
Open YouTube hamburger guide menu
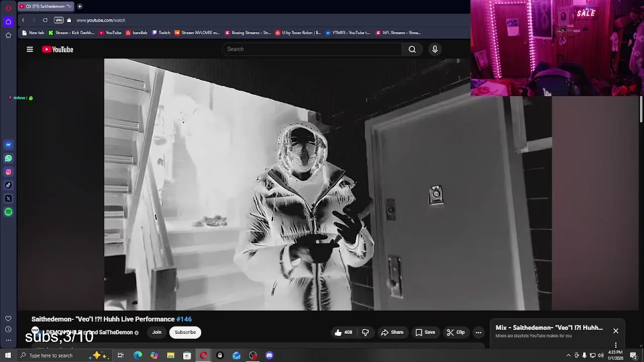coord(30,49)
